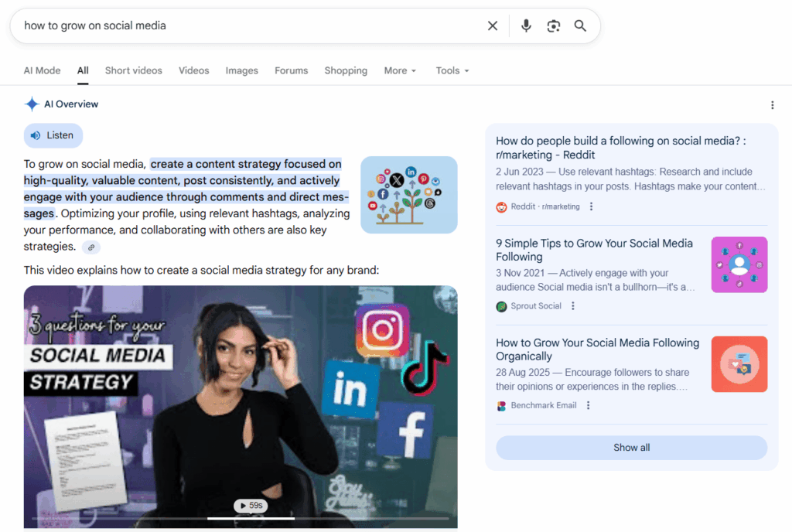
Task: Open the AI Overview three-dot options menu
Action: click(773, 104)
